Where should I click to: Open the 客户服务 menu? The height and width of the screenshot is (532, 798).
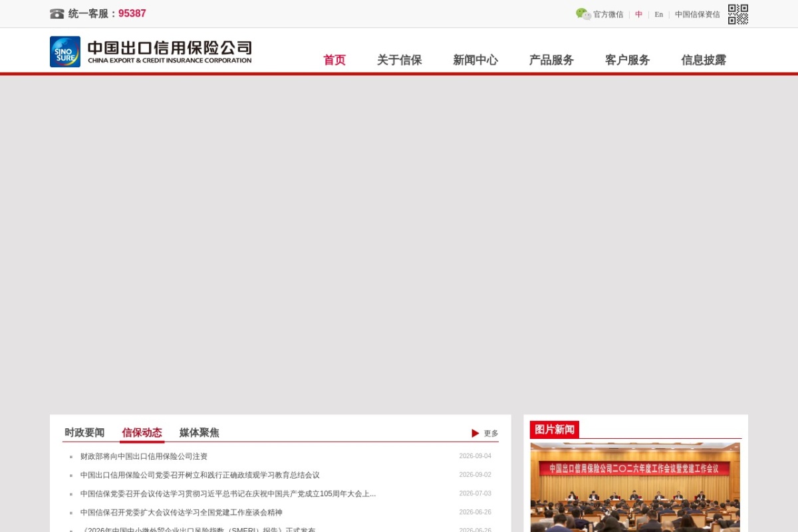click(x=628, y=60)
